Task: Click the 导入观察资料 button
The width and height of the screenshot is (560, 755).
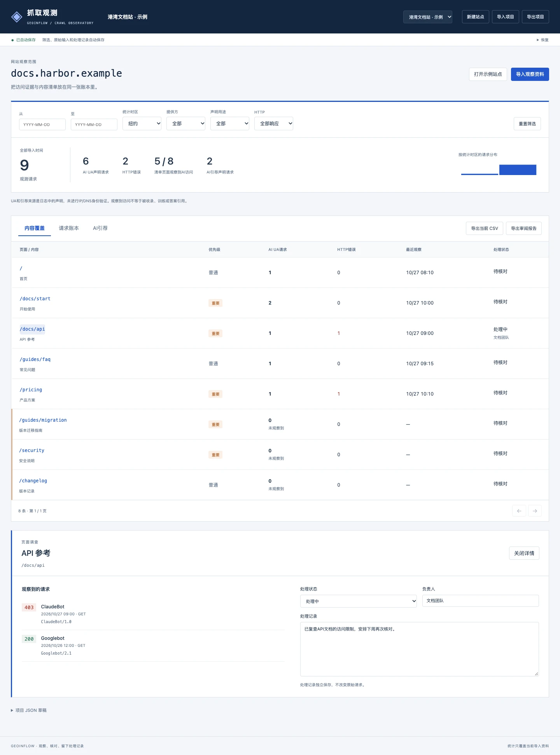Action: [530, 74]
